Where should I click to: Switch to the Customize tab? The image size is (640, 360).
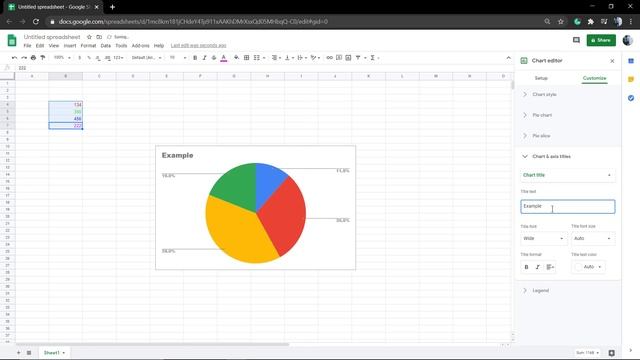tap(594, 78)
